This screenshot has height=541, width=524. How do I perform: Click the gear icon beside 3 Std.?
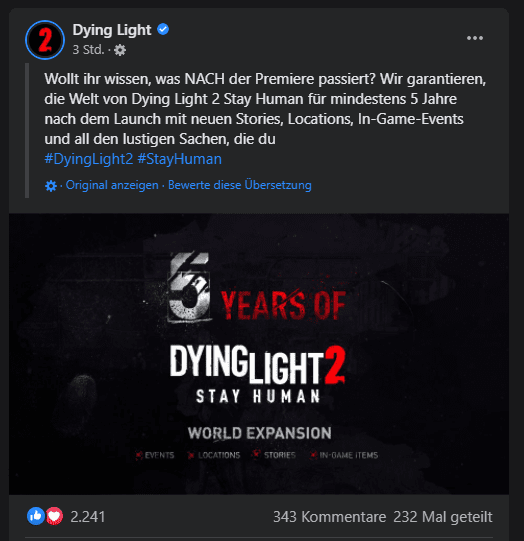[120, 50]
